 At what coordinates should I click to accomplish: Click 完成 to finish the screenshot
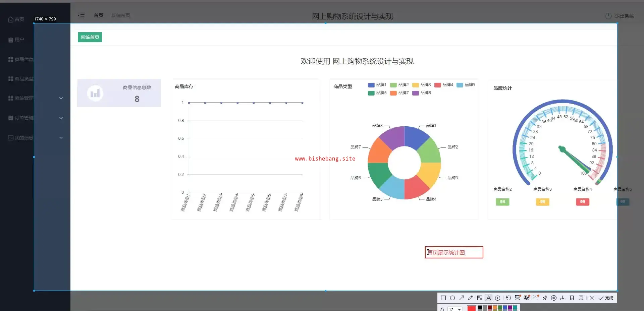[x=606, y=298]
